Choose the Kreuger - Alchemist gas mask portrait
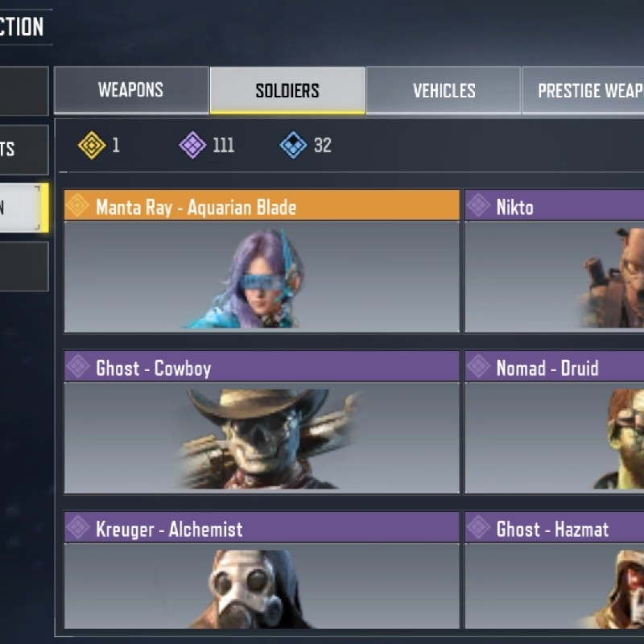Image resolution: width=644 pixels, height=644 pixels. tap(262, 586)
